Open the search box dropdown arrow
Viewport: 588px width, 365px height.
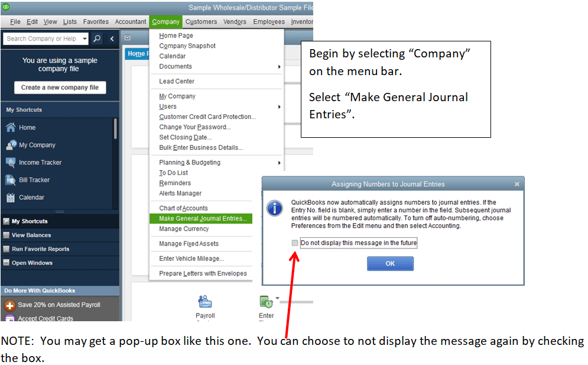[x=85, y=38]
